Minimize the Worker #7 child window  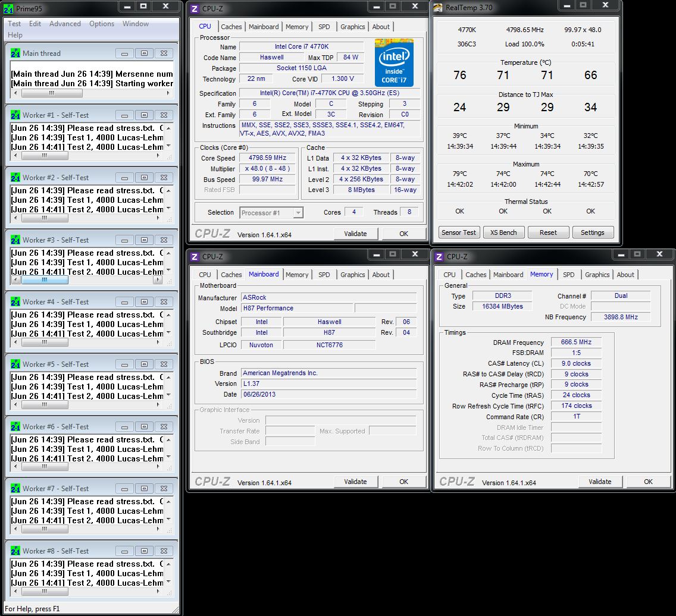(x=124, y=489)
